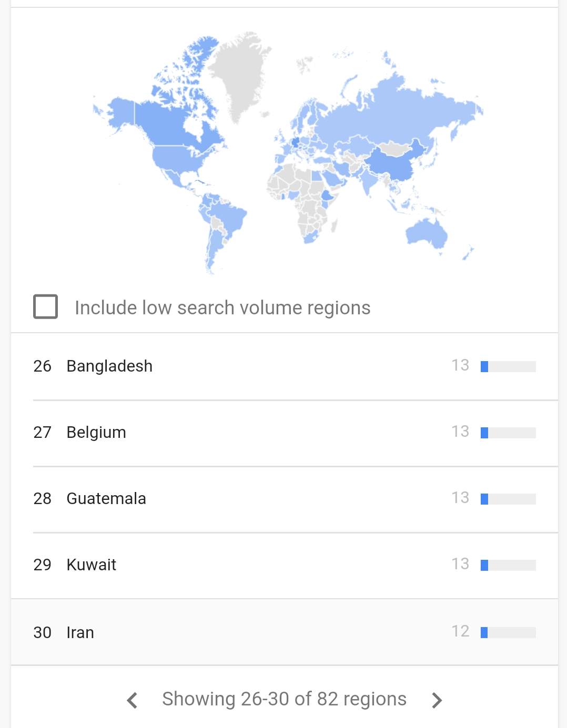
Task: Click Australia on the map
Action: (x=426, y=232)
